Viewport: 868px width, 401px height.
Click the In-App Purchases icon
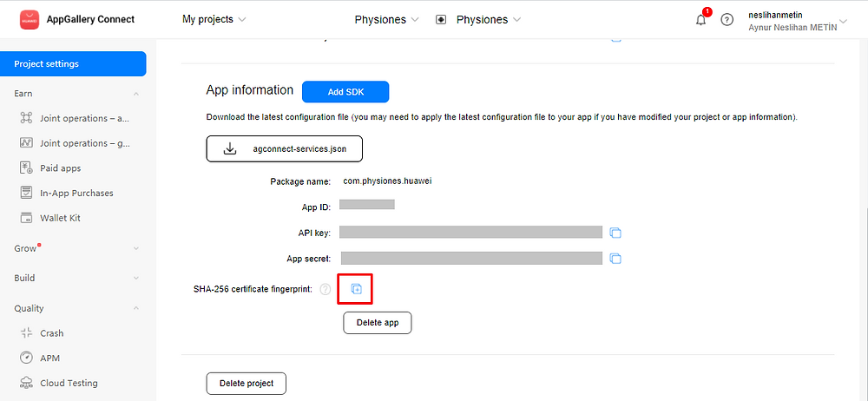click(26, 193)
